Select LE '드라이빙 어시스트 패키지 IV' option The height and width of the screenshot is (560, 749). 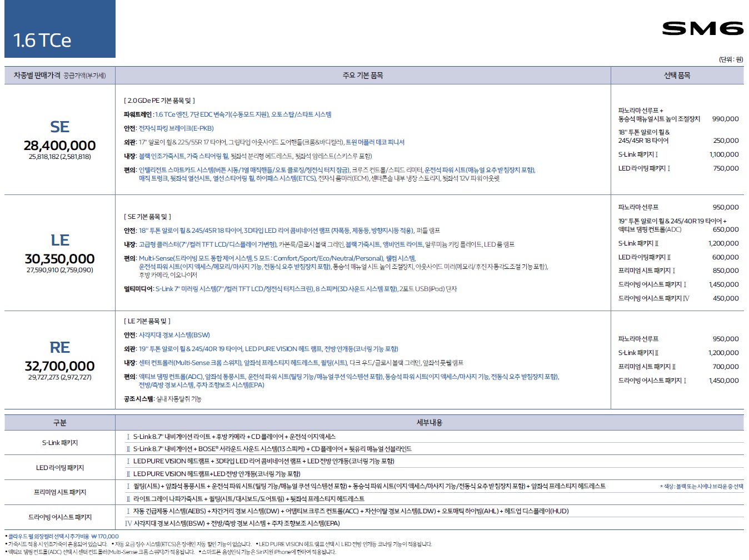click(653, 298)
